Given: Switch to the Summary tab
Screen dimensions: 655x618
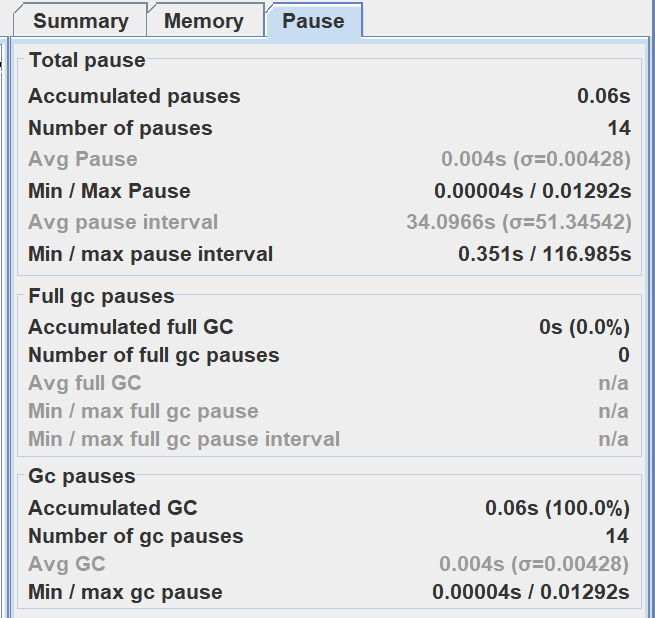Looking at the screenshot, I should click(x=81, y=21).
